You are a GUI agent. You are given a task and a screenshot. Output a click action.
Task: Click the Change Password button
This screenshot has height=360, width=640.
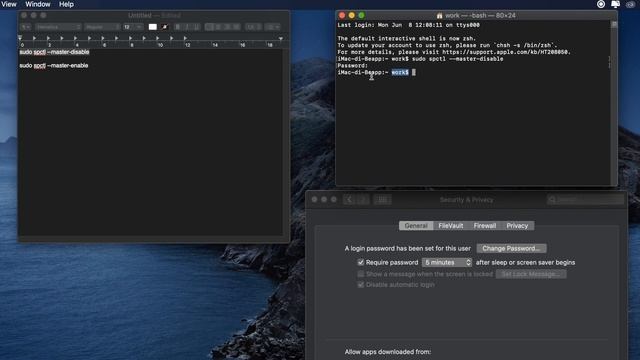511,248
